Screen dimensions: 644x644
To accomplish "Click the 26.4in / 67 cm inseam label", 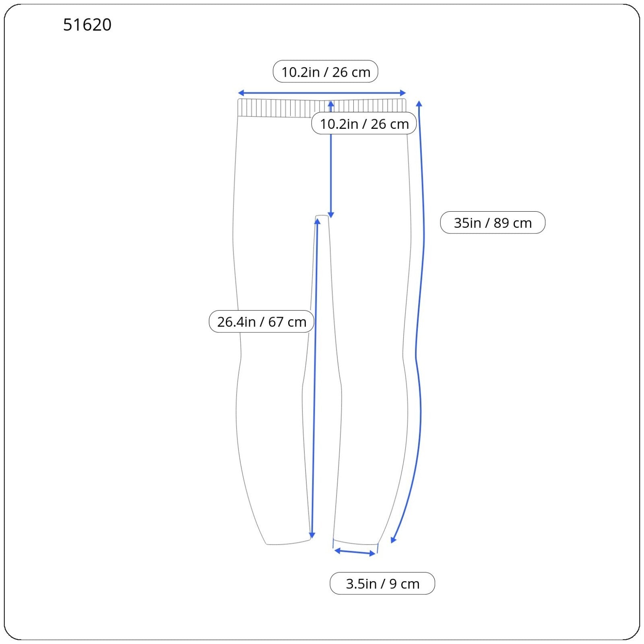I will [261, 322].
